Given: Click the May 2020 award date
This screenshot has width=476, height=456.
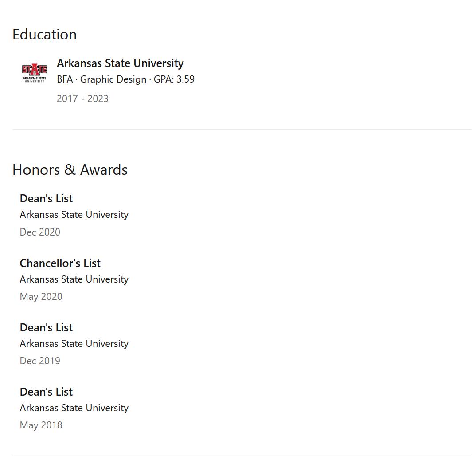Looking at the screenshot, I should [41, 296].
